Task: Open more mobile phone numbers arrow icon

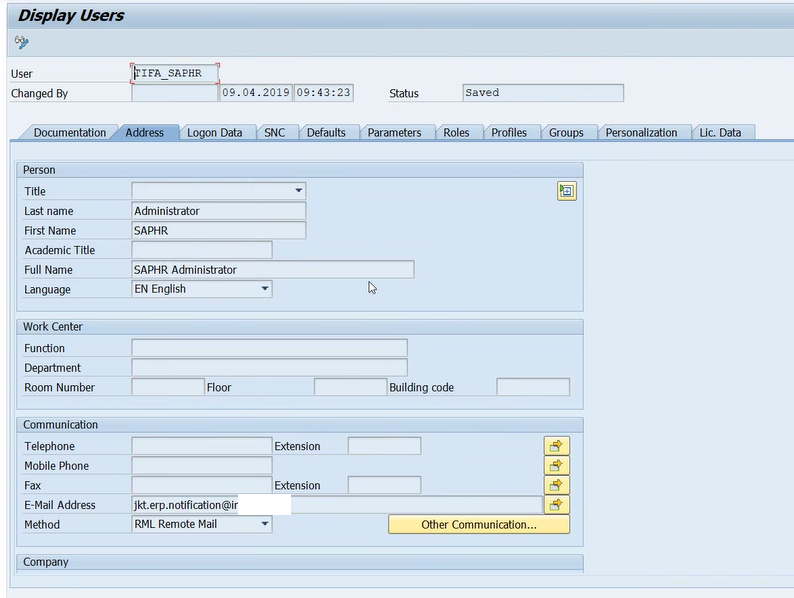Action: (557, 465)
